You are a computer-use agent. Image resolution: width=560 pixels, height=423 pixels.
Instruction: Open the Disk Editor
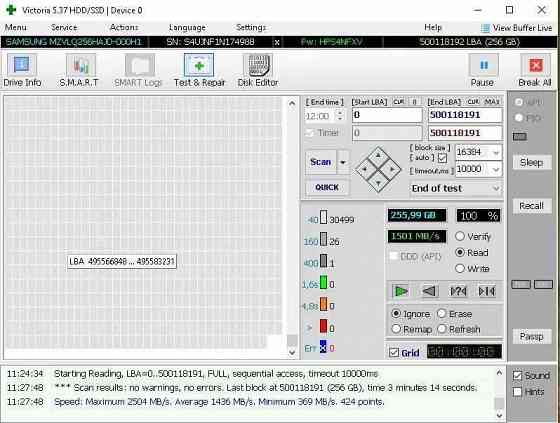pos(258,70)
